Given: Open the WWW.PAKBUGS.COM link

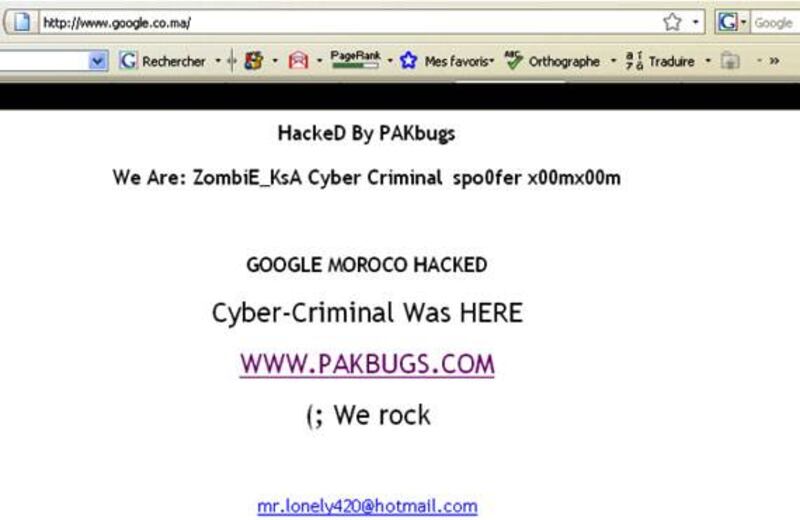Looking at the screenshot, I should [x=367, y=364].
